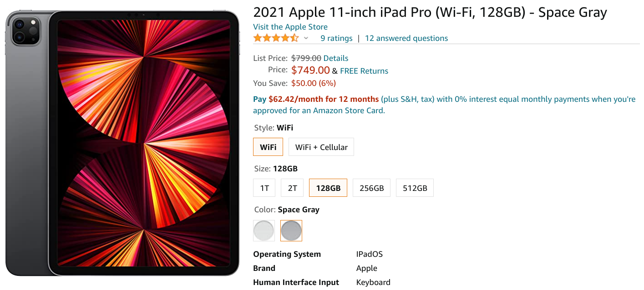Open Visit the Apple Store link

point(290,27)
